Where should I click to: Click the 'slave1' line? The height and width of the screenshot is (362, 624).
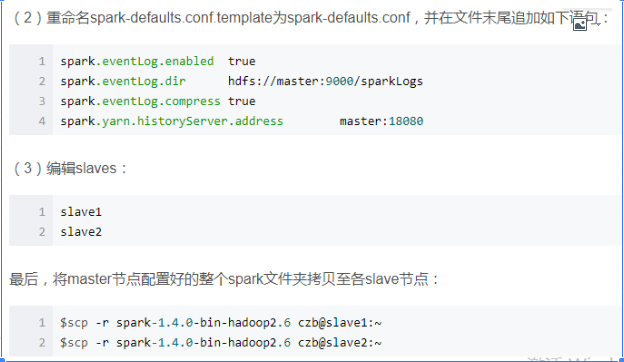pyautogui.click(x=81, y=212)
